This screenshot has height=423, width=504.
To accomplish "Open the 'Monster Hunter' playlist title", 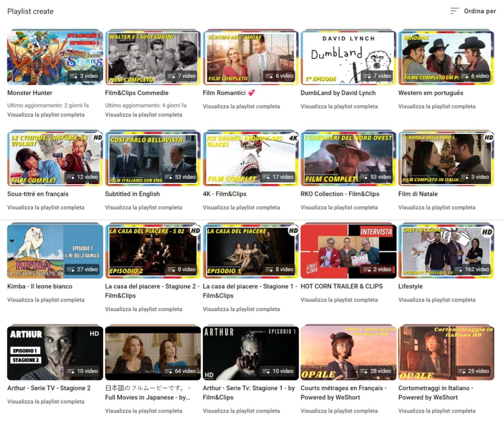I will coord(30,93).
